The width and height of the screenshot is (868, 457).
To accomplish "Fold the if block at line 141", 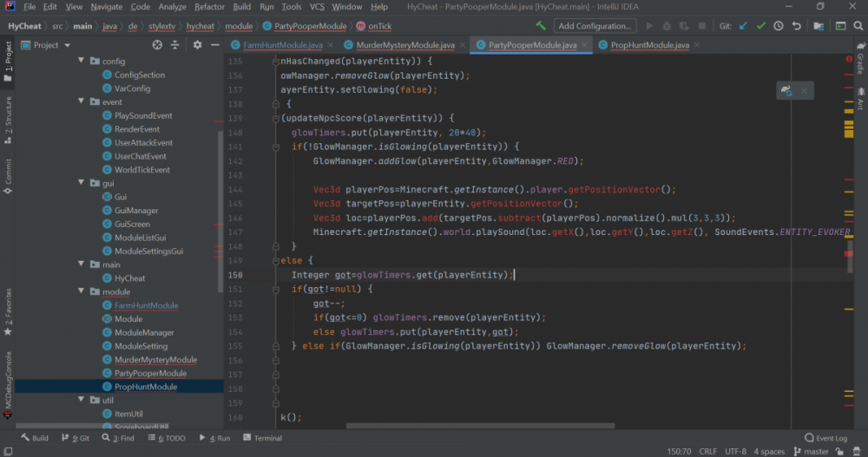I will click(276, 147).
